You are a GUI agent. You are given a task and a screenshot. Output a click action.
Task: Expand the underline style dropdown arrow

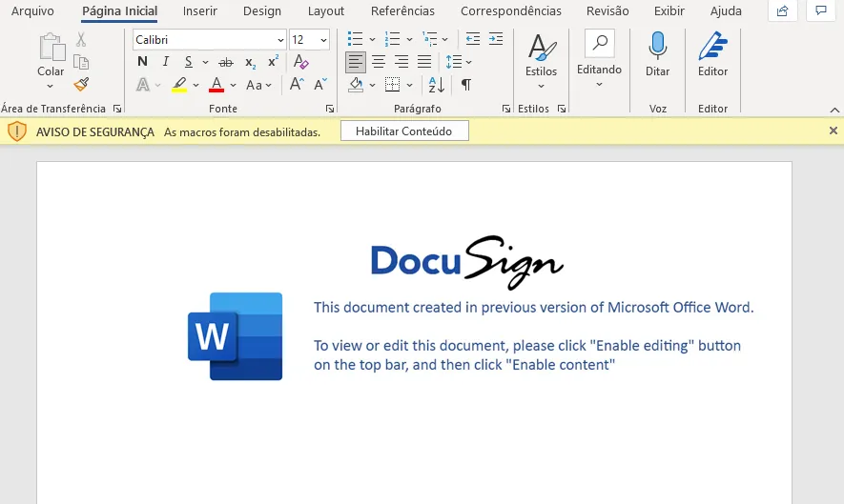click(205, 62)
